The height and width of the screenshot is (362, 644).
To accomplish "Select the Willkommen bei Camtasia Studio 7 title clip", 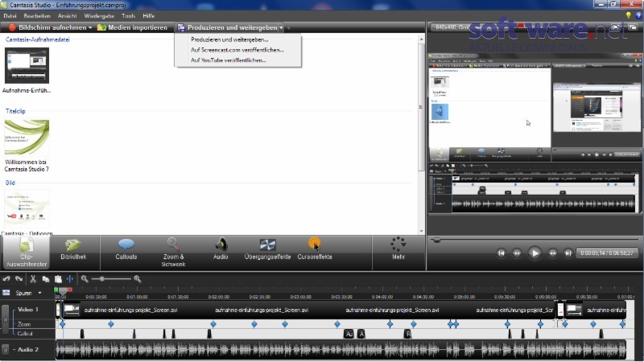I will pyautogui.click(x=27, y=137).
